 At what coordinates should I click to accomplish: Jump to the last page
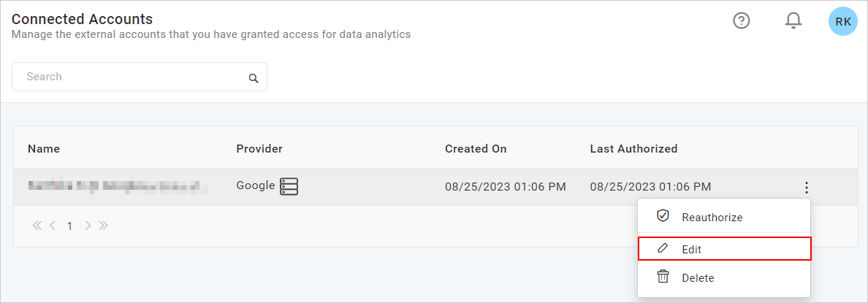104,226
